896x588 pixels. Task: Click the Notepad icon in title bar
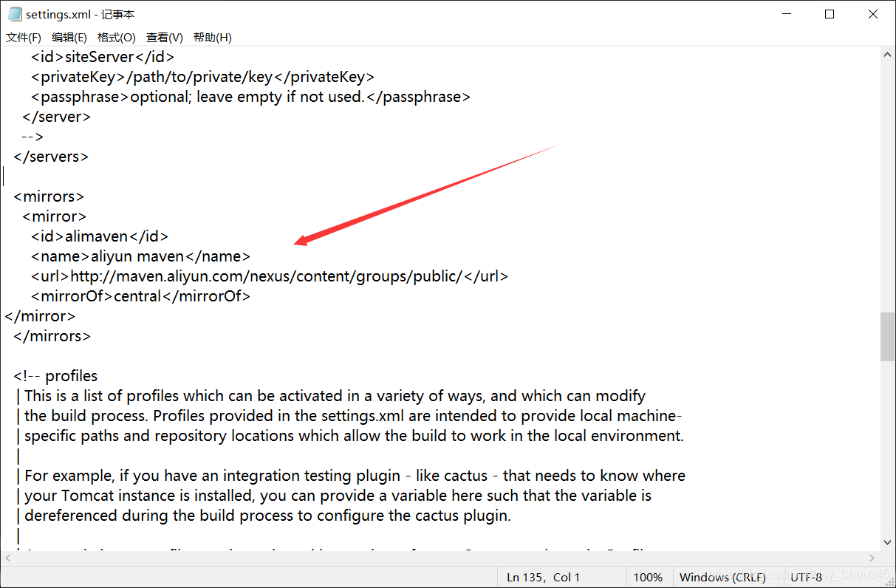(x=14, y=14)
